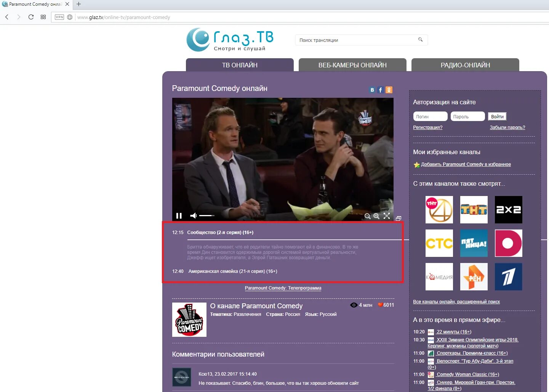Reload the page
Viewport: 549px width, 392px height.
pyautogui.click(x=31, y=17)
